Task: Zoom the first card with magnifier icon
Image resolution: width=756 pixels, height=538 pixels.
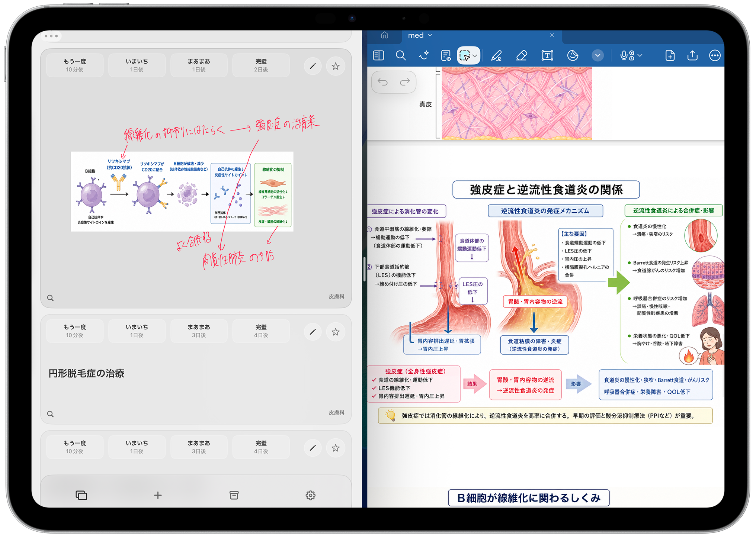Action: tap(51, 298)
